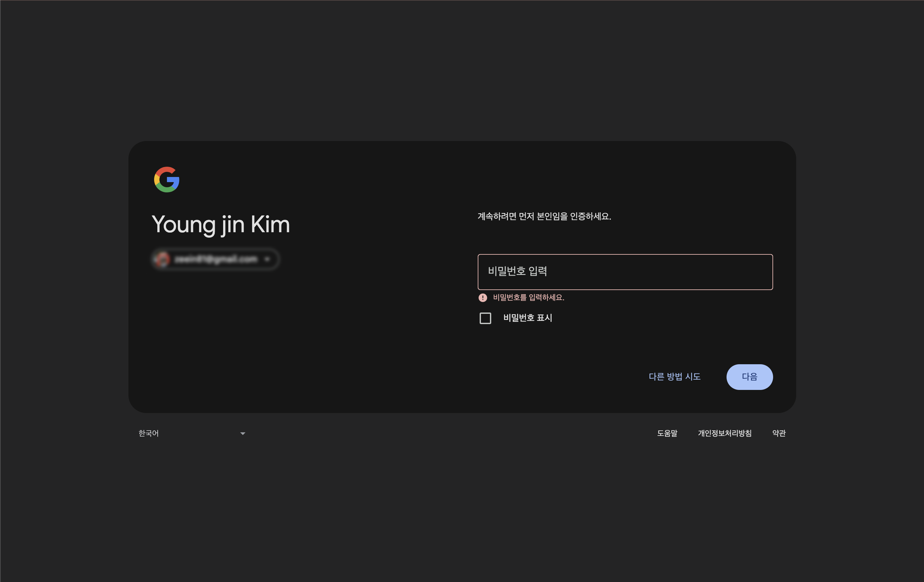Click the 비밀번호를 입력하세요. error message
This screenshot has height=582, width=924.
[x=528, y=297]
